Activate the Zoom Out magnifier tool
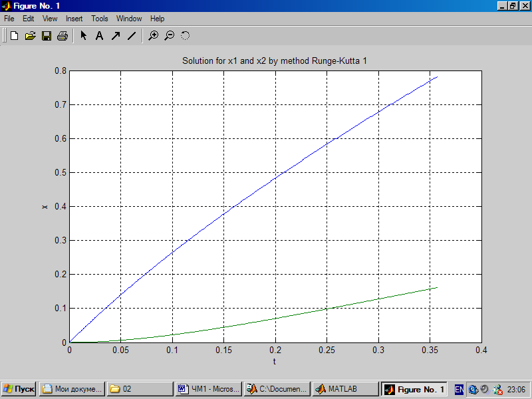The height and width of the screenshot is (399, 532). click(170, 36)
